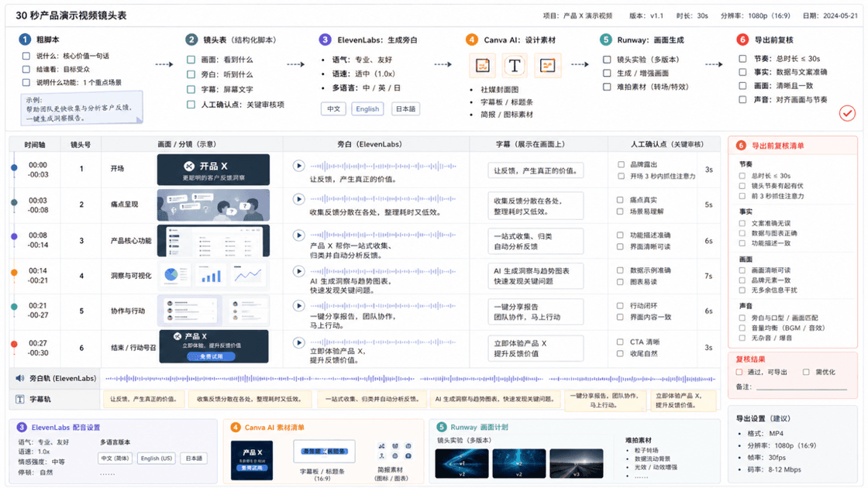This screenshot has height=488, width=868.
Task: Click the red timeline dot at 00:27-00:30
Action: pos(15,344)
